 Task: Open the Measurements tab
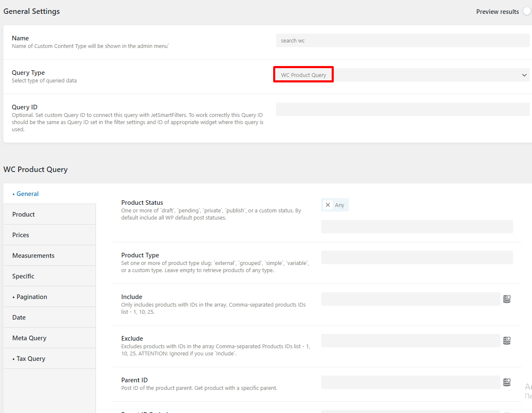point(50,256)
